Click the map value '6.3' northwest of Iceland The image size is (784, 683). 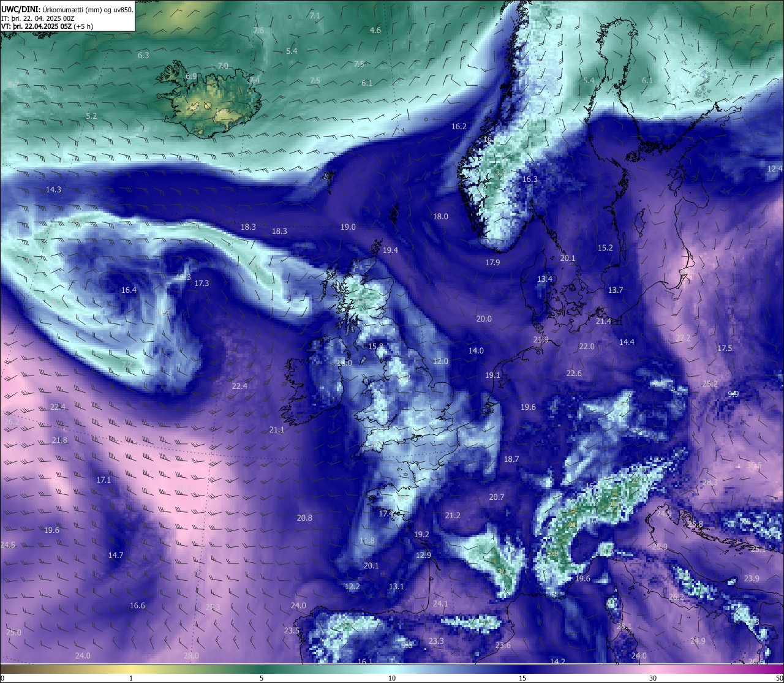pyautogui.click(x=143, y=56)
